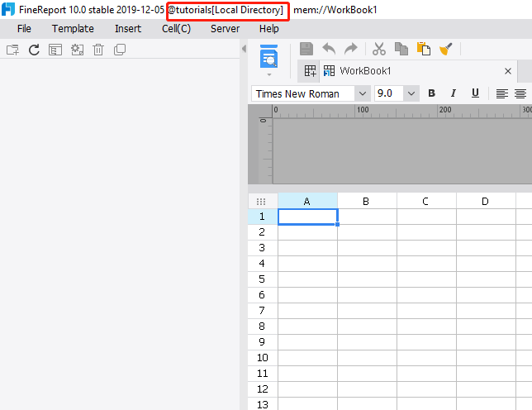Open the Help menu
The height and width of the screenshot is (410, 532).
(x=269, y=29)
